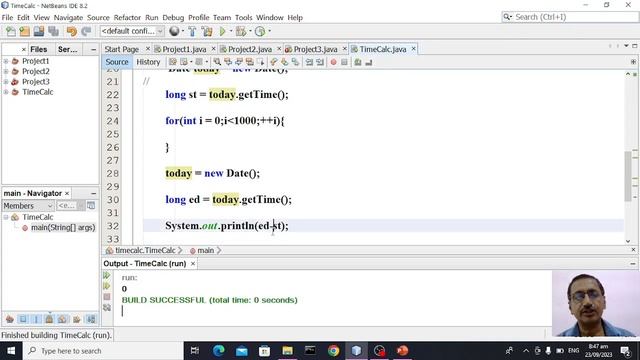Expand the Project2 tree node
640x360 pixels.
6,71
